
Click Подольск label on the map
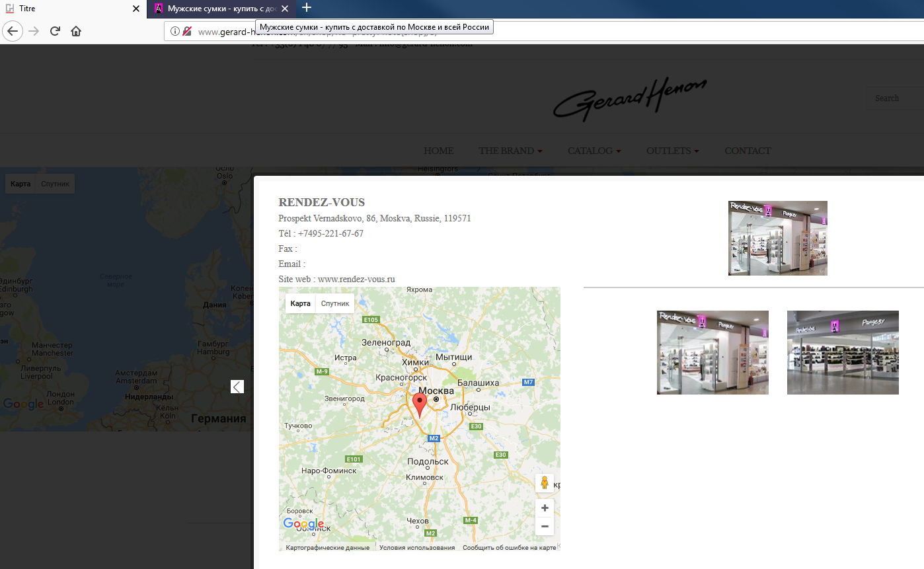428,461
